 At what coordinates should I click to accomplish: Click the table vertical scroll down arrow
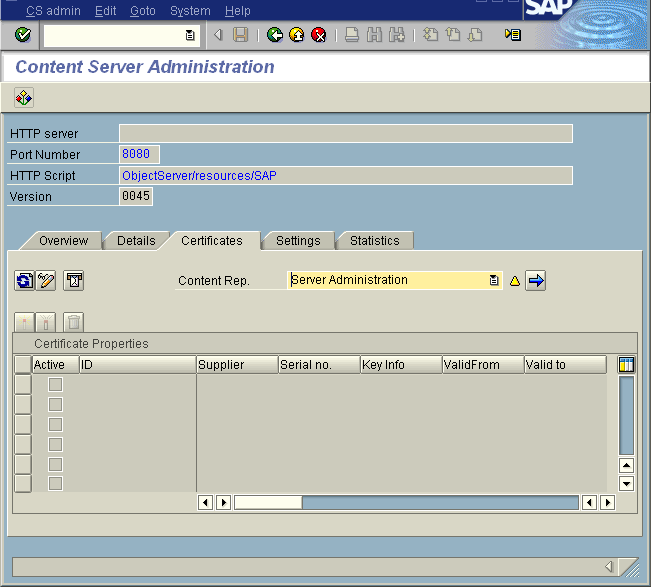626,484
